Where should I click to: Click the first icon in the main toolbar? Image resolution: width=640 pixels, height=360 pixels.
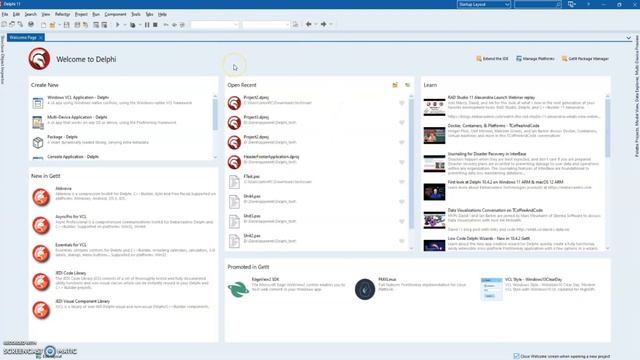(4, 24)
